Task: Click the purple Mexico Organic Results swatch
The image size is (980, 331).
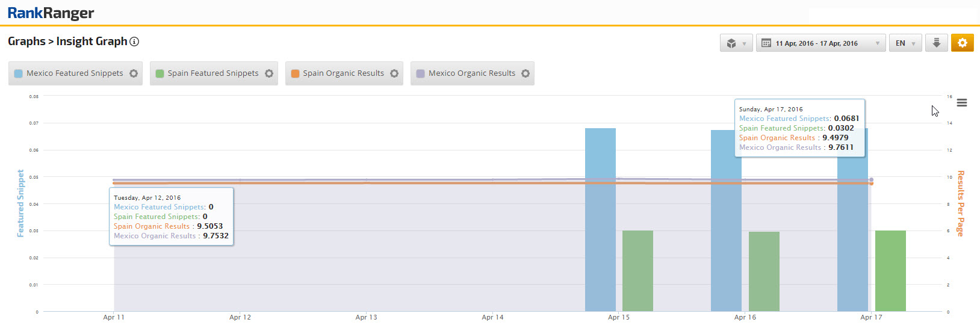Action: pos(421,73)
